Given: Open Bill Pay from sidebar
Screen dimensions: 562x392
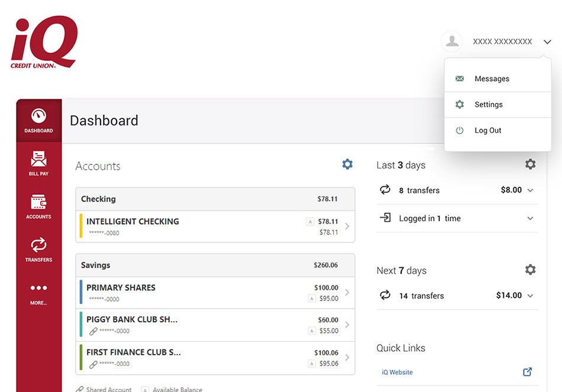Looking at the screenshot, I should click(x=38, y=163).
